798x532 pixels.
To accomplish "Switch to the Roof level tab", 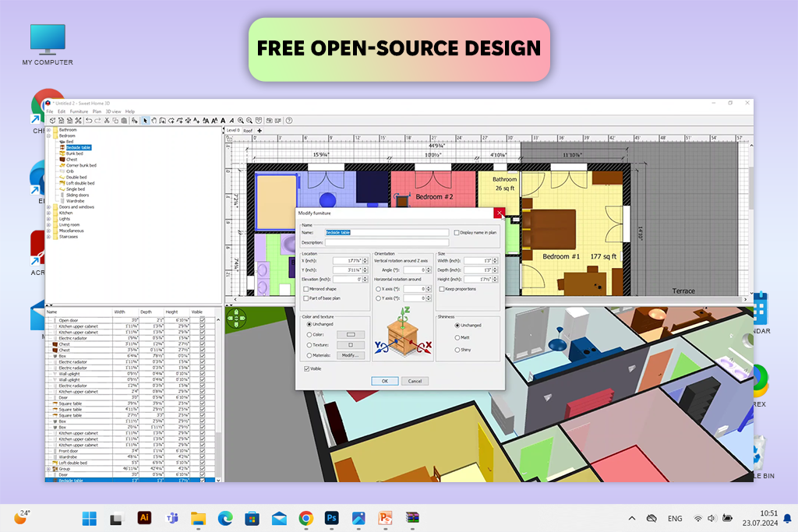I will pyautogui.click(x=248, y=131).
